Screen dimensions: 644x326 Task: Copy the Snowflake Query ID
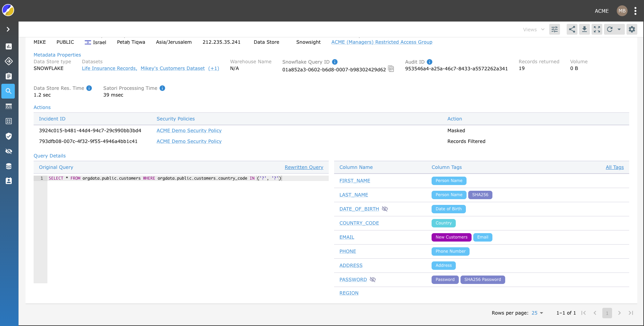tap(391, 69)
